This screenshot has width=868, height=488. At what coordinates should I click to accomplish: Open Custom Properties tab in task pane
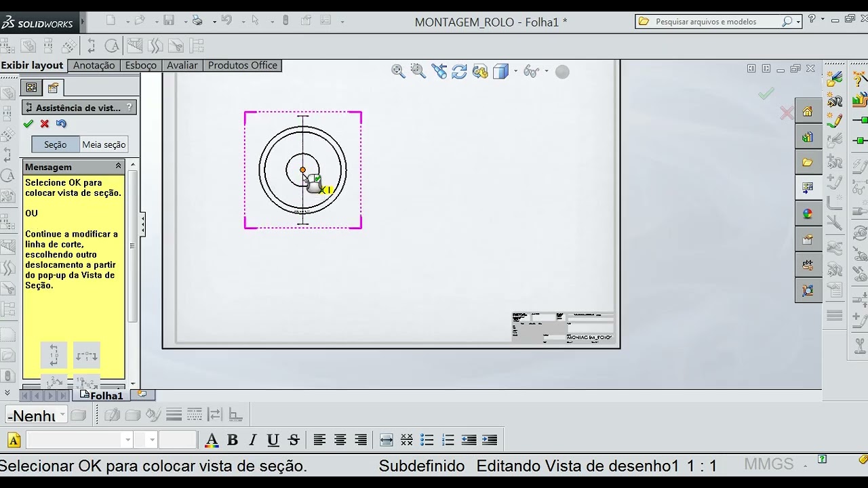(808, 239)
